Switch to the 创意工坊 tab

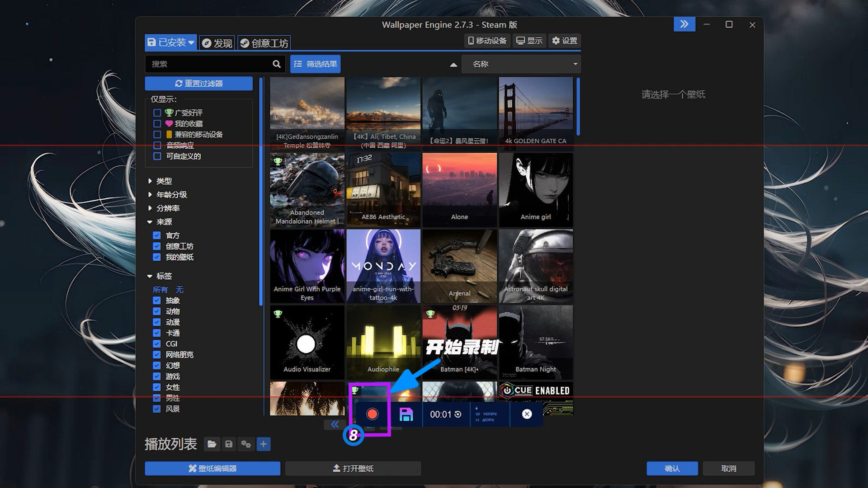click(x=264, y=43)
